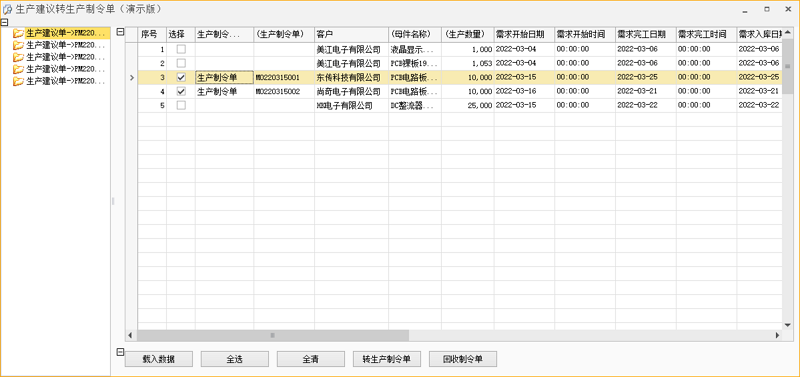Click 美江电子有限公司 in row 2

click(352, 63)
